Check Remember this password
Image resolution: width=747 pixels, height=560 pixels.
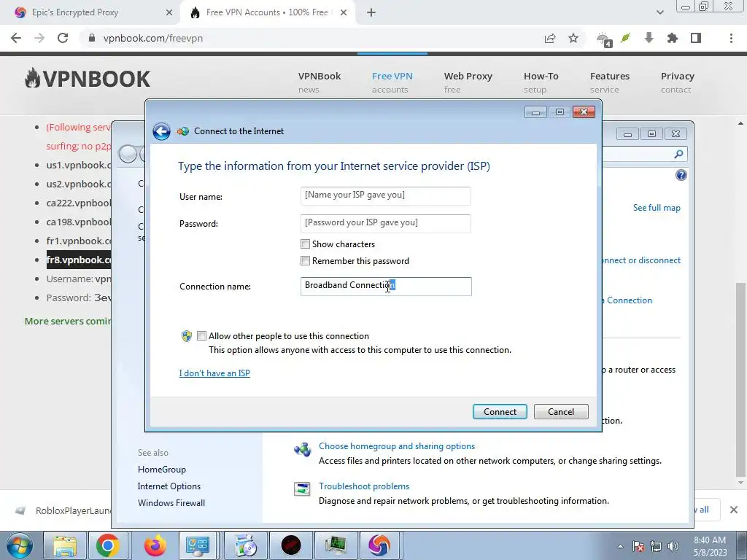click(x=306, y=261)
